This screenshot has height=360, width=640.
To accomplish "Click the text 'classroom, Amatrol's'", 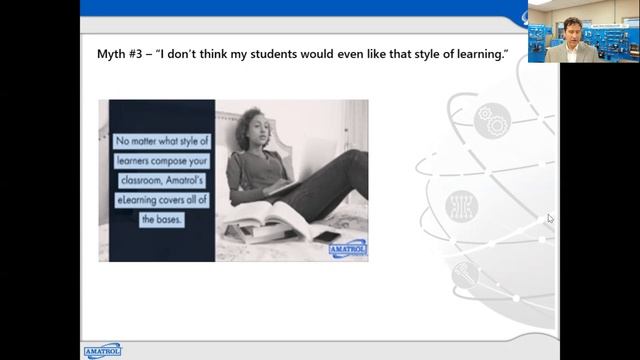I will [x=162, y=180].
